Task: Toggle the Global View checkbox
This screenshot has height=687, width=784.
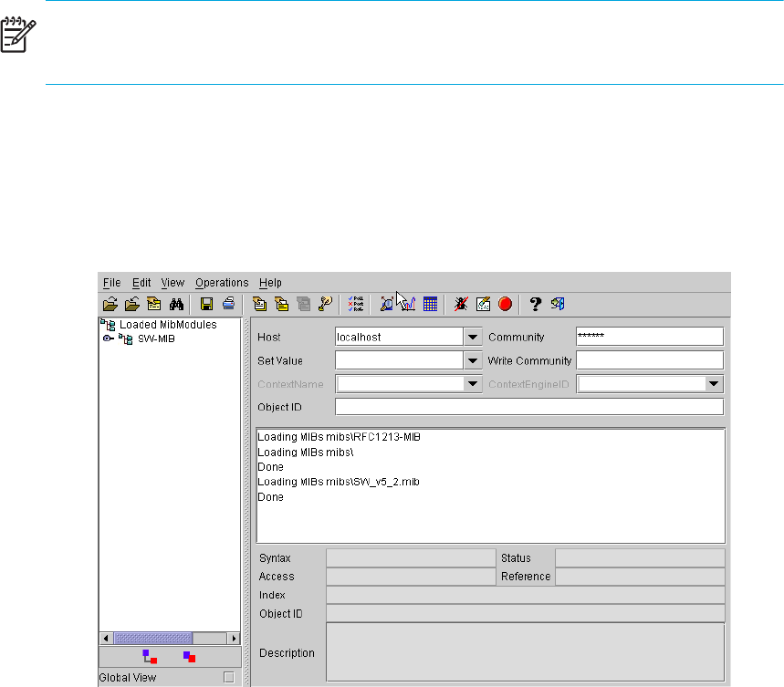Action: pos(229,677)
